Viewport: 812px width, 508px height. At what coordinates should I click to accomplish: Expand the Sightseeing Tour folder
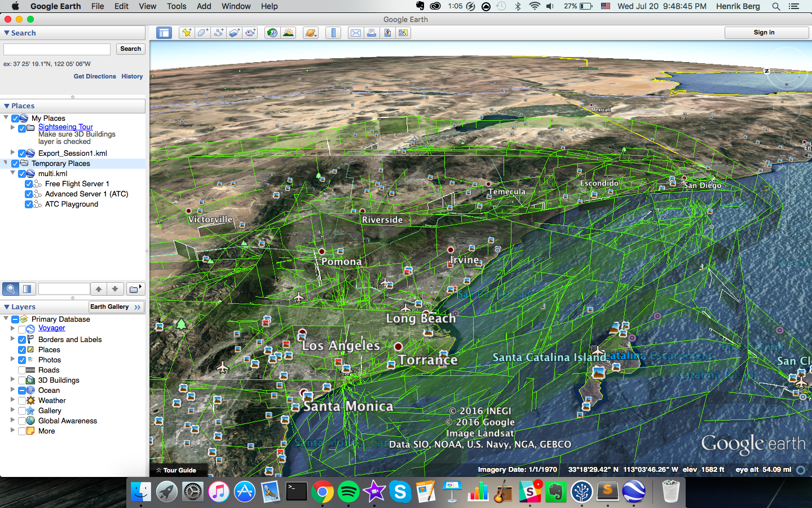12,128
